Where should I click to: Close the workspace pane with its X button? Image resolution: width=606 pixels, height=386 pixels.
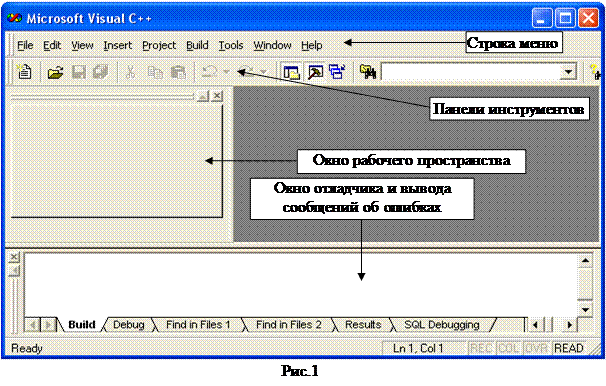(218, 95)
